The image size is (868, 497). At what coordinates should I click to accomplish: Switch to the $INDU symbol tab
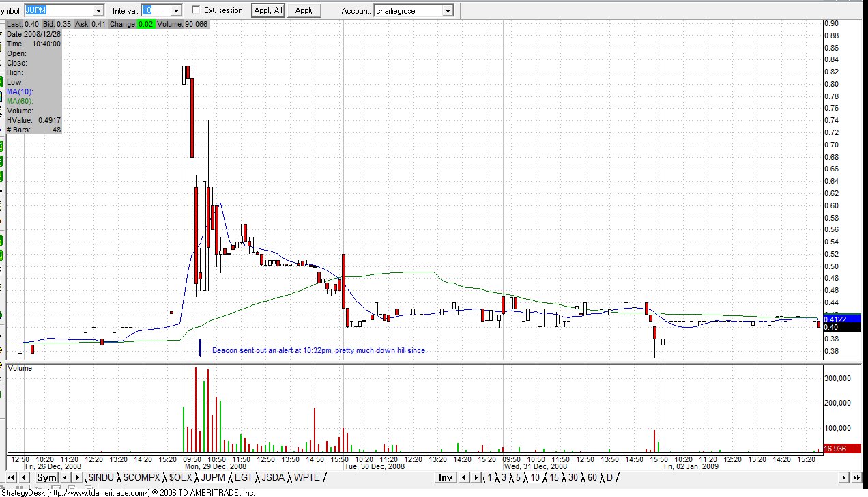(x=100, y=478)
